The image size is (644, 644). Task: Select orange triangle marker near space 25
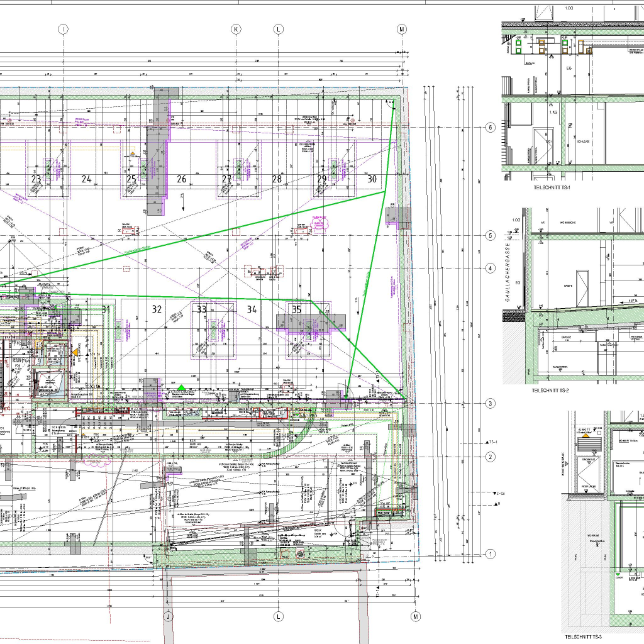(132, 153)
